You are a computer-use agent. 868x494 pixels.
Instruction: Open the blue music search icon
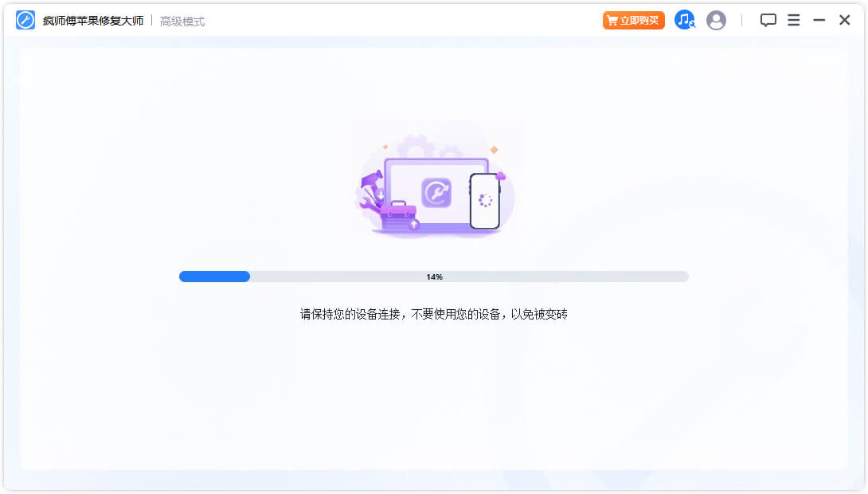(685, 21)
